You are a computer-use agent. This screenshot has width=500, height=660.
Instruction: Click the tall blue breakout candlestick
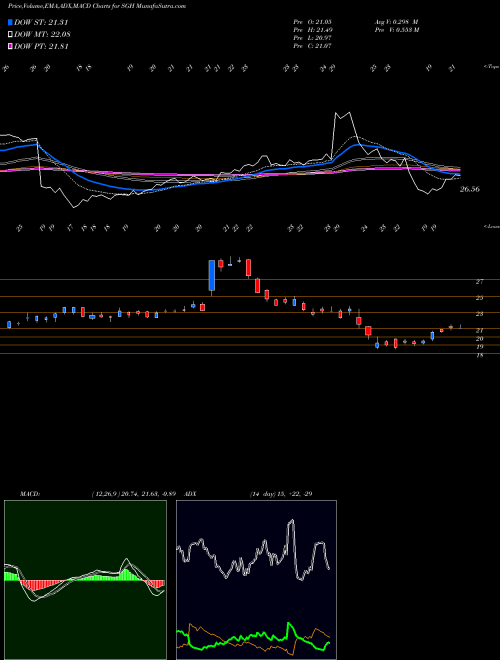212,275
